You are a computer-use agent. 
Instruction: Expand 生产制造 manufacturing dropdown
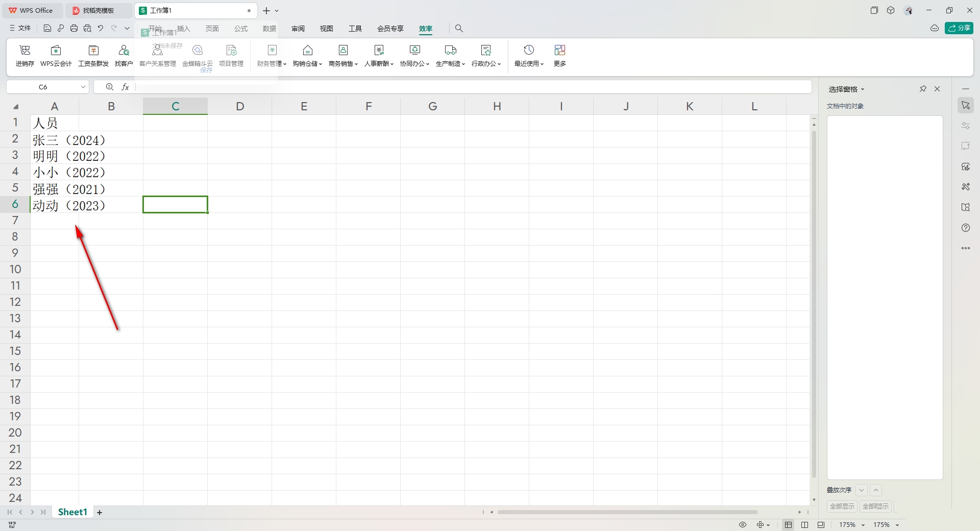[x=450, y=56]
